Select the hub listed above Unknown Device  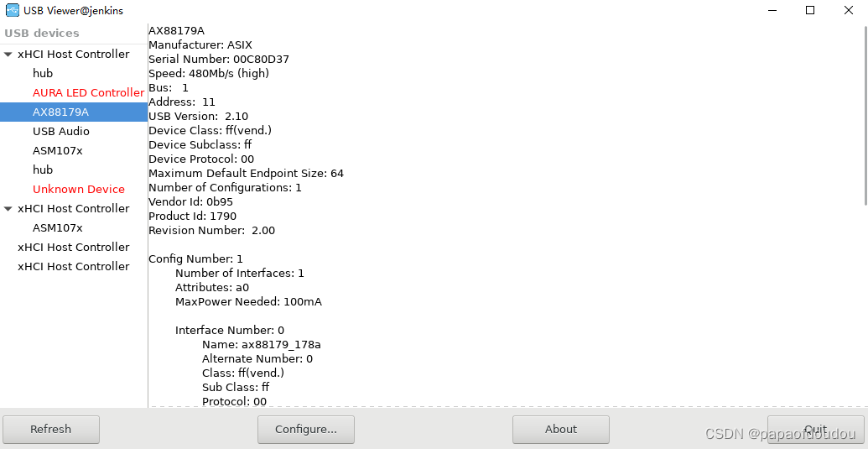point(43,170)
